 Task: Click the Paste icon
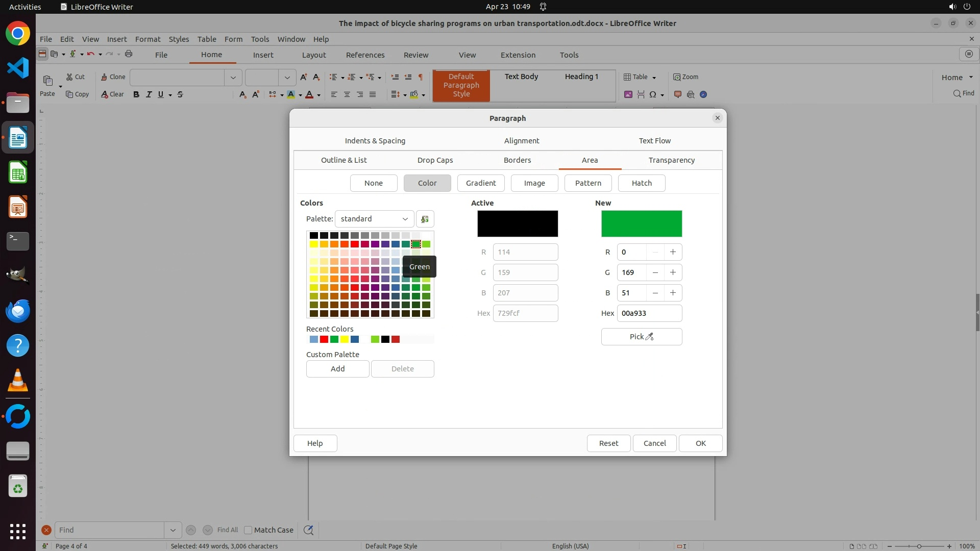[x=47, y=81]
